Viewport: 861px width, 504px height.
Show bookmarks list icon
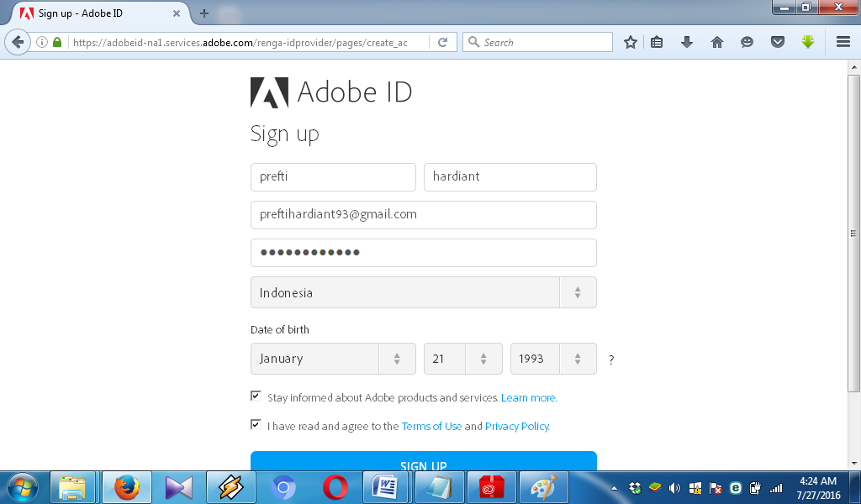click(657, 42)
